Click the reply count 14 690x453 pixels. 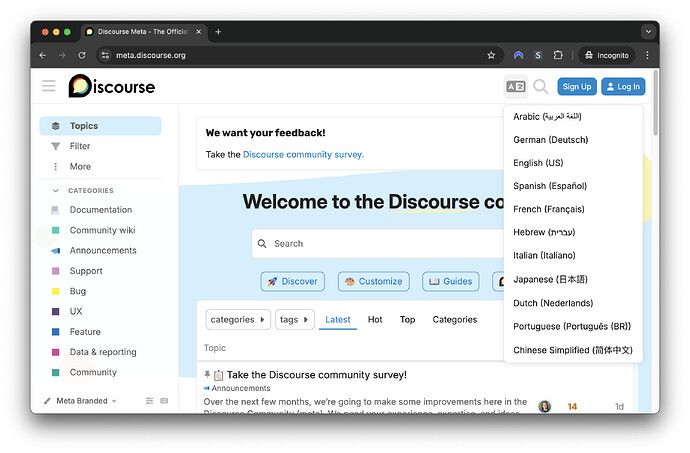[x=572, y=406]
